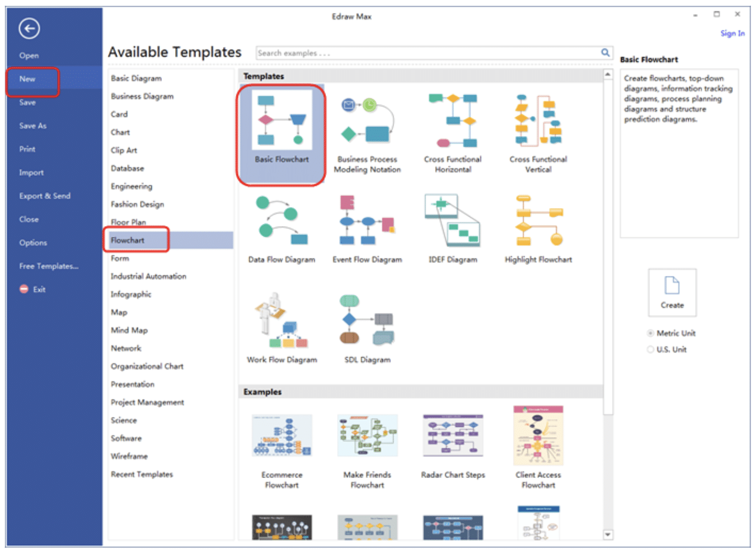The height and width of the screenshot is (553, 756).
Task: Select the Map category
Action: pos(119,312)
